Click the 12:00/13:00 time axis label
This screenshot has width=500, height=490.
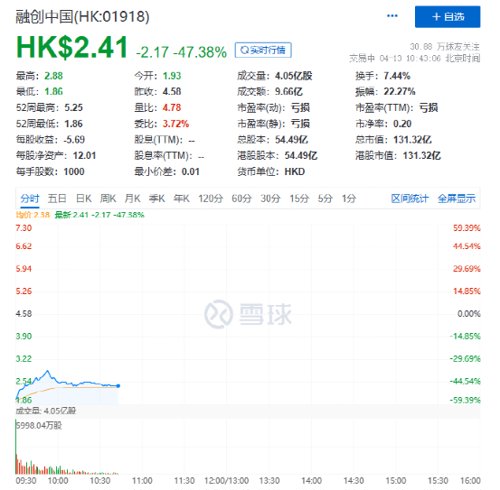pos(227,481)
